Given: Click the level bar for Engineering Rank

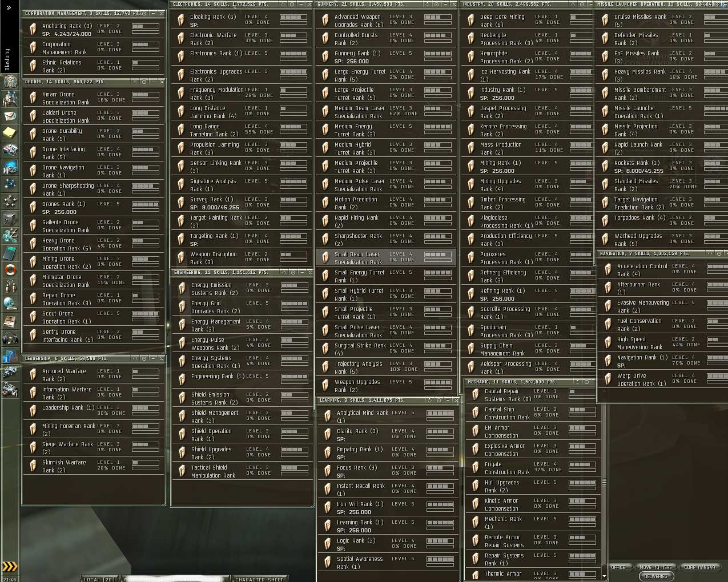Looking at the screenshot, I should 295,377.
